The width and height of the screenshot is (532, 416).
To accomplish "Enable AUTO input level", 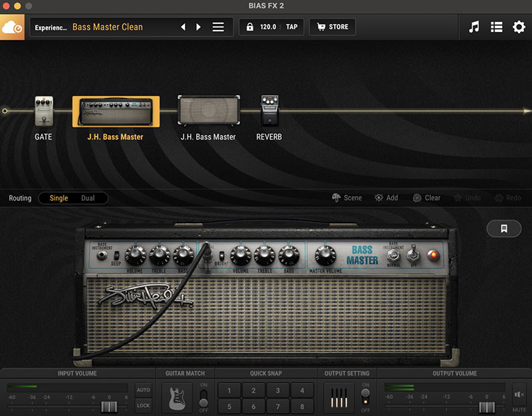I will coord(143,390).
